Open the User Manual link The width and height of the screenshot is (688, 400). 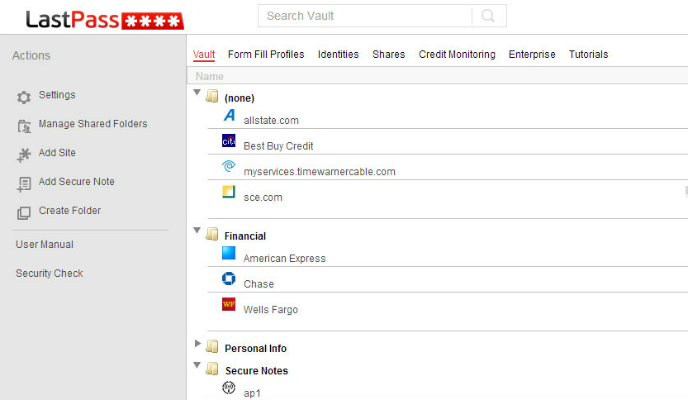coord(45,244)
